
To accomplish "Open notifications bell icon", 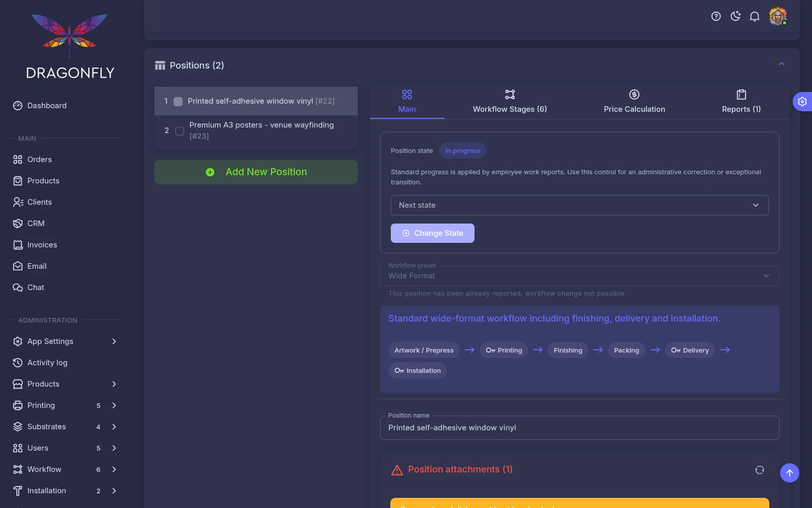I will click(x=755, y=16).
